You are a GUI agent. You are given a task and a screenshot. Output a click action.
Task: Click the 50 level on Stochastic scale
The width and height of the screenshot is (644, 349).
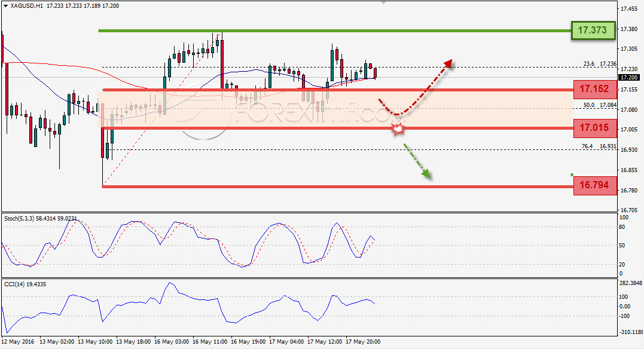(x=622, y=246)
